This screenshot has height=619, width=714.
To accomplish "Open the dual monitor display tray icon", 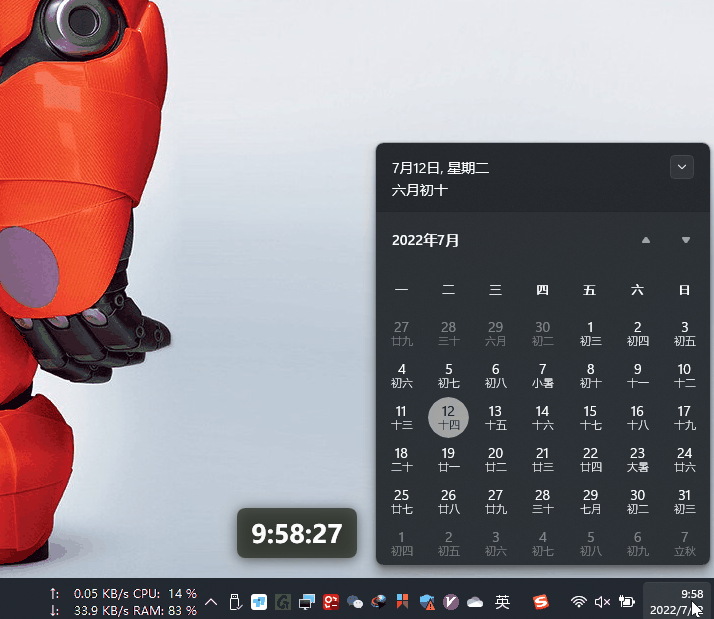I will [x=306, y=602].
